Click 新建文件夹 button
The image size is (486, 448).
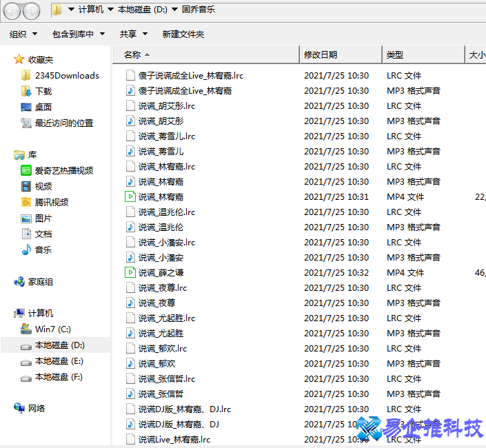pos(183,34)
